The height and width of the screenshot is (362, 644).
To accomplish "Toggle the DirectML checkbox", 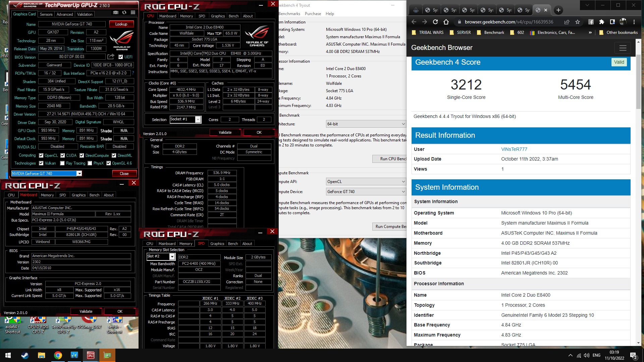I will point(114,156).
